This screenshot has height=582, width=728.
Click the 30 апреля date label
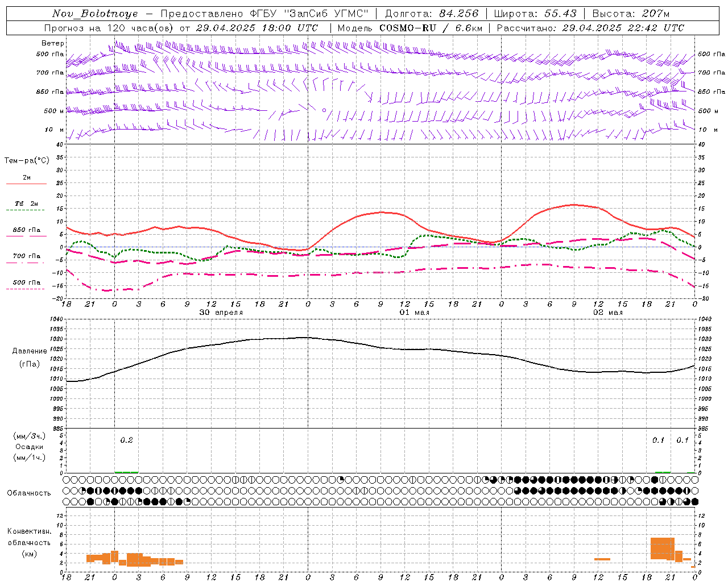221,313
